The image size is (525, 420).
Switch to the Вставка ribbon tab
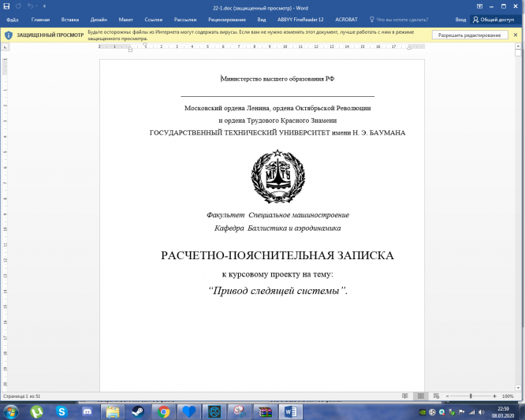pyautogui.click(x=70, y=20)
